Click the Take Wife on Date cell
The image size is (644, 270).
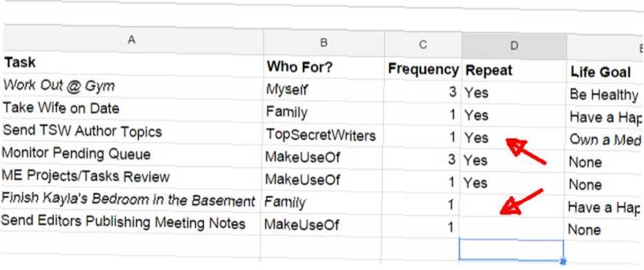(x=132, y=109)
